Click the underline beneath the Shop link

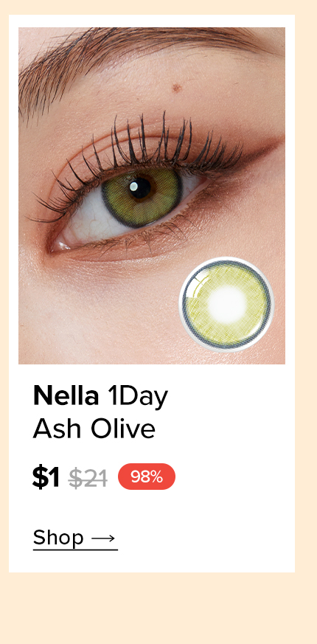coord(75,550)
